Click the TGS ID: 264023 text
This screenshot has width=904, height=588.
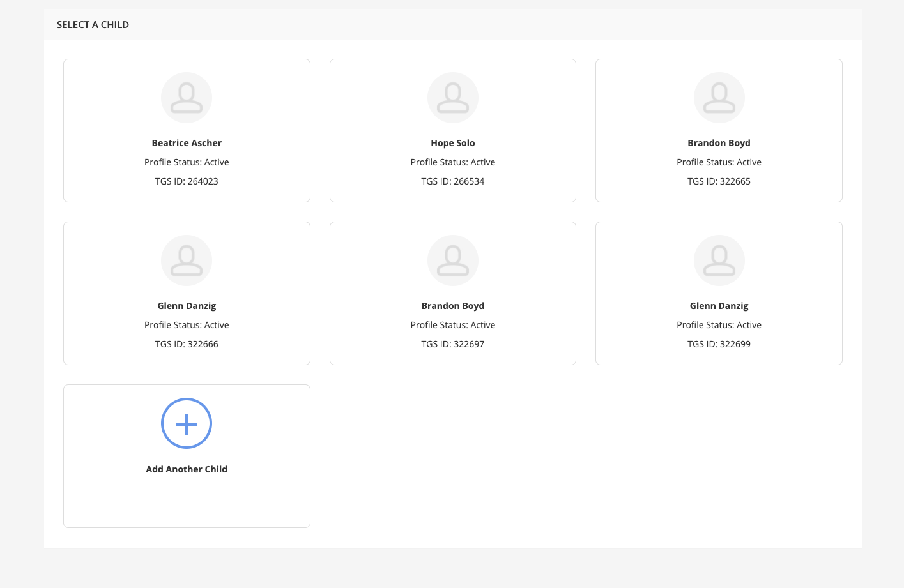coord(187,181)
